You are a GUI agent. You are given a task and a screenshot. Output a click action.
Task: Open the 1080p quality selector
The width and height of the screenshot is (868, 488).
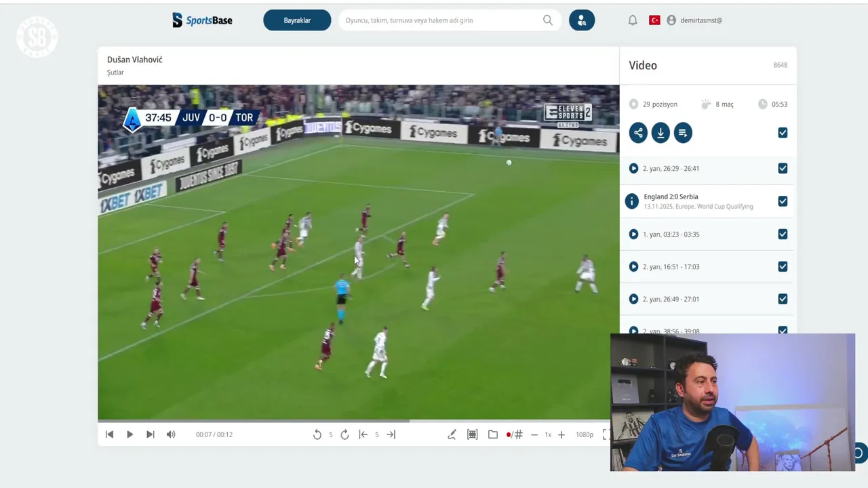[585, 434]
